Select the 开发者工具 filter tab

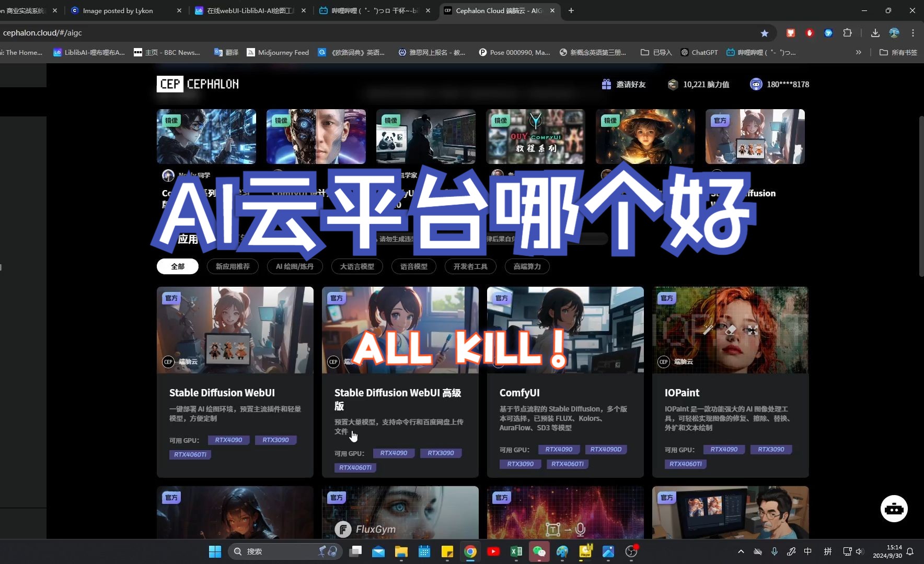470,266
